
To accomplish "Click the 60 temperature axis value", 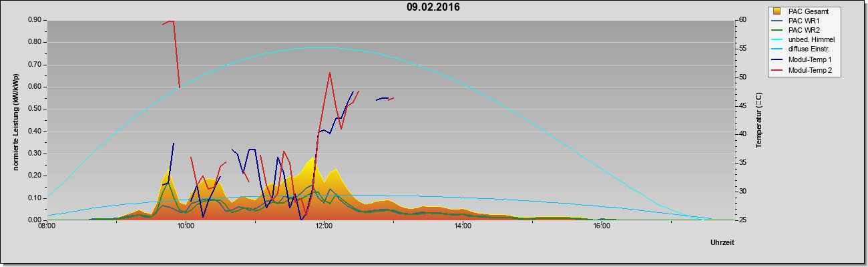I will [742, 19].
